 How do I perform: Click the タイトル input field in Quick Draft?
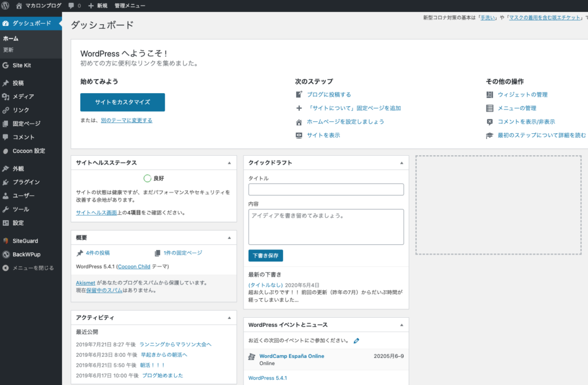326,190
